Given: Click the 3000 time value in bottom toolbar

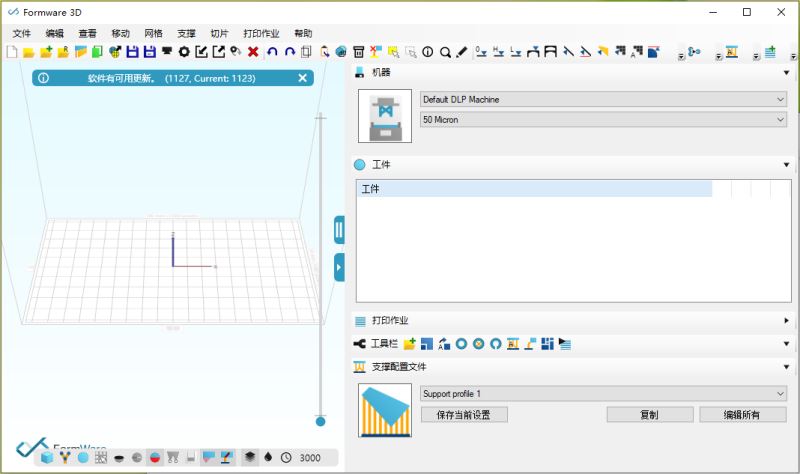Looking at the screenshot, I should [310, 458].
